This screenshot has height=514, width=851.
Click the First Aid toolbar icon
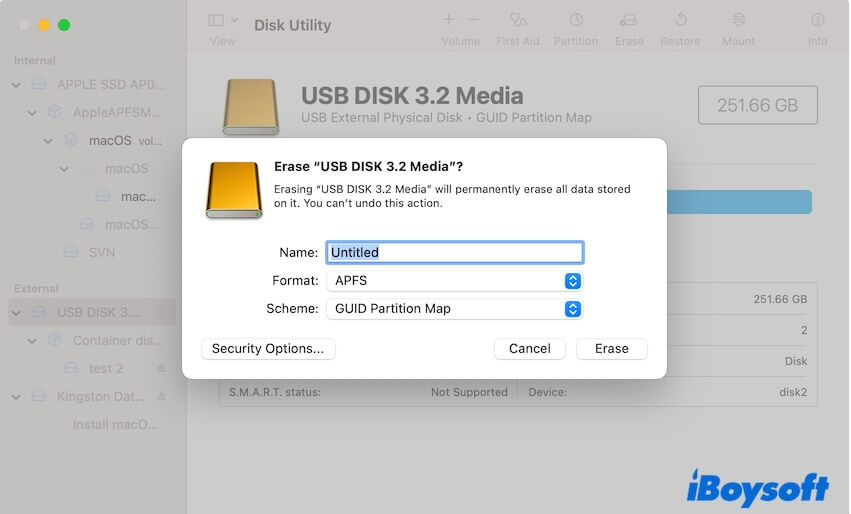tap(517, 20)
